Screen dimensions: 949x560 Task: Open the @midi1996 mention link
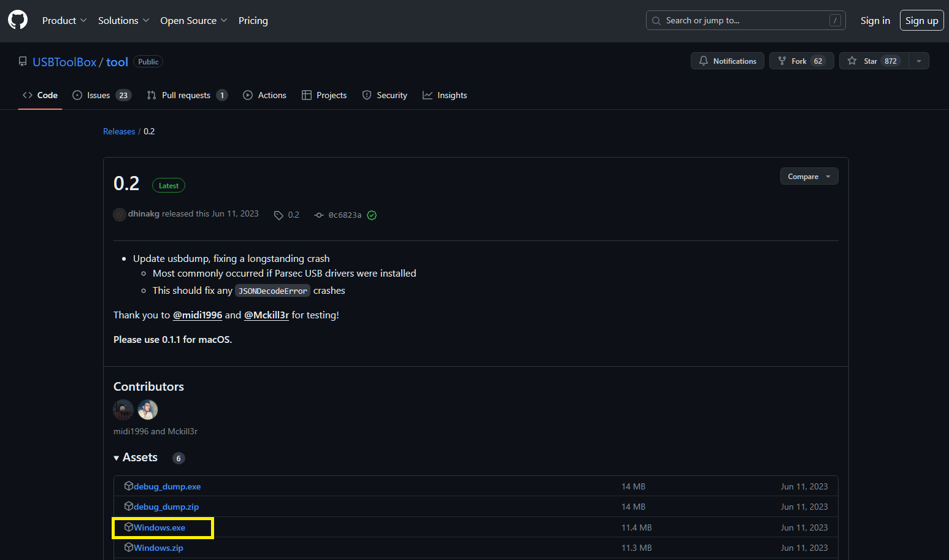pos(198,315)
